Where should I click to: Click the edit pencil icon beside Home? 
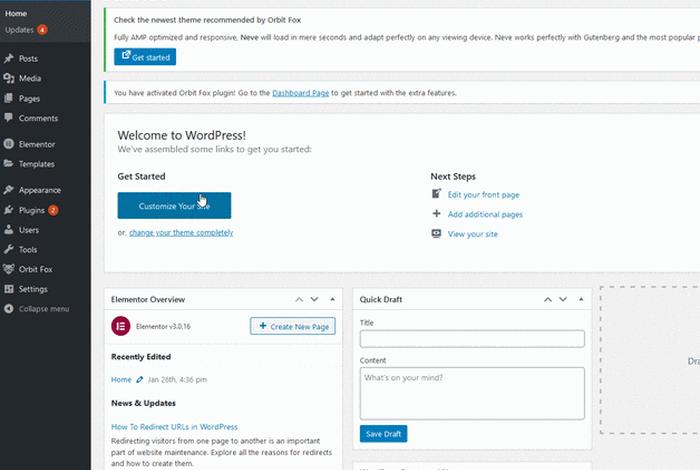(140, 379)
